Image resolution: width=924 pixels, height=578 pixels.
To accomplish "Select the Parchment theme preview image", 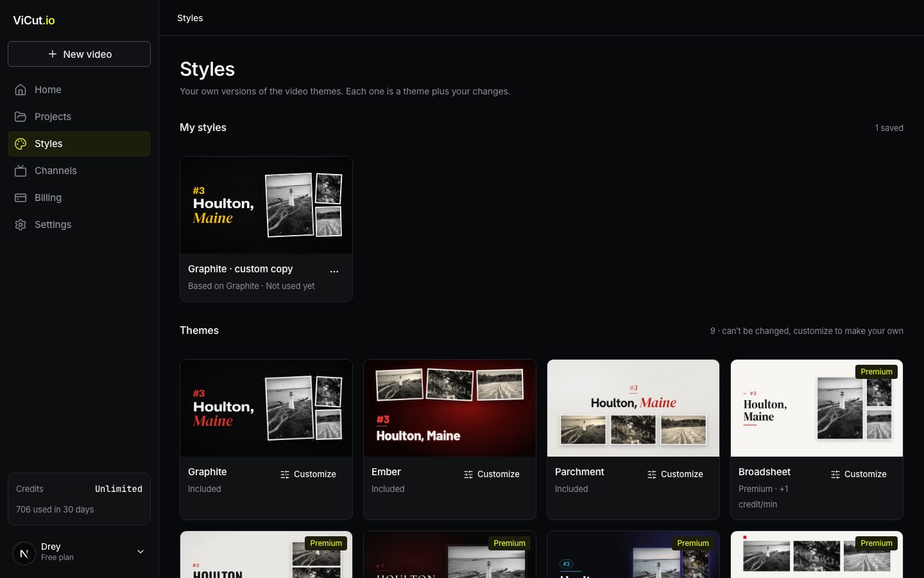I will pyautogui.click(x=633, y=408).
